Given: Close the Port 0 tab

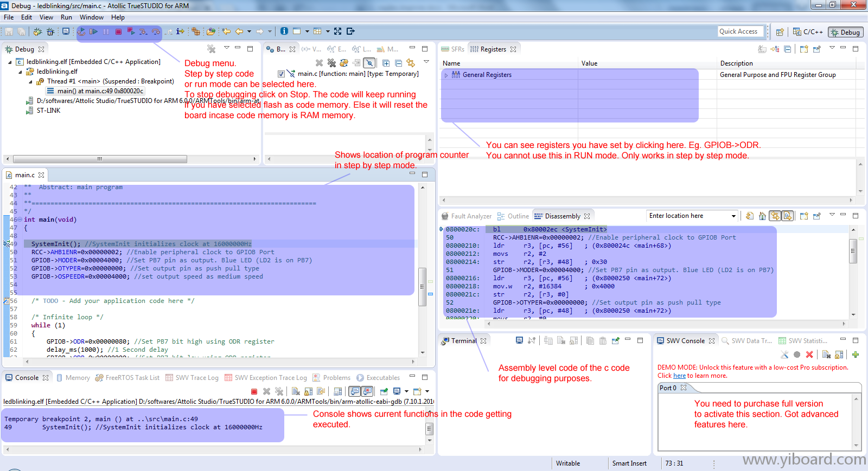Looking at the screenshot, I should pos(684,388).
